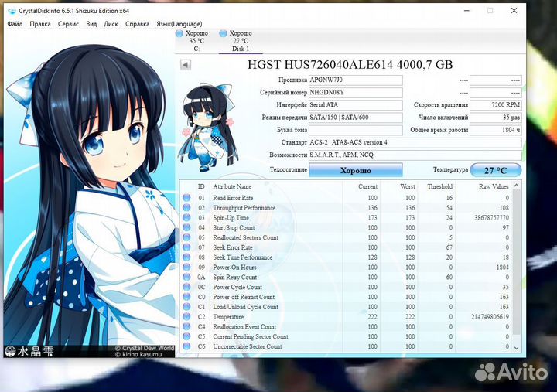Click the features field S.M.A.R.T., APM, NCQ
This screenshot has height=392, width=557.
click(x=415, y=155)
